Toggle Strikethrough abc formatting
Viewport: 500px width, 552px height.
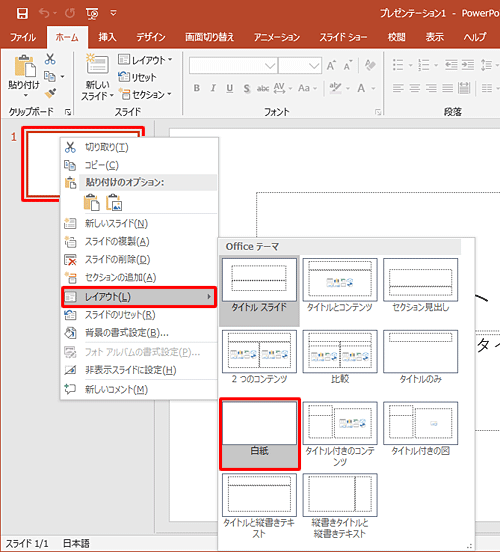coord(263,88)
